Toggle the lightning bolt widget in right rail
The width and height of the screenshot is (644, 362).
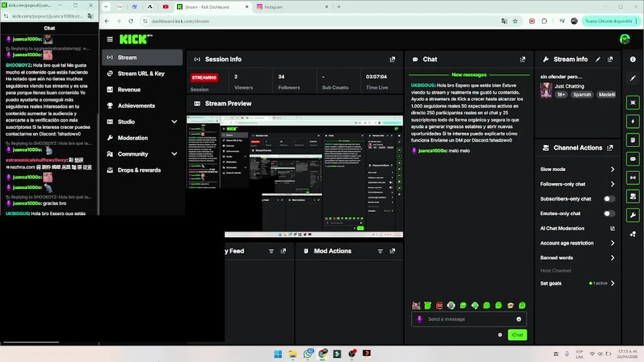click(633, 121)
